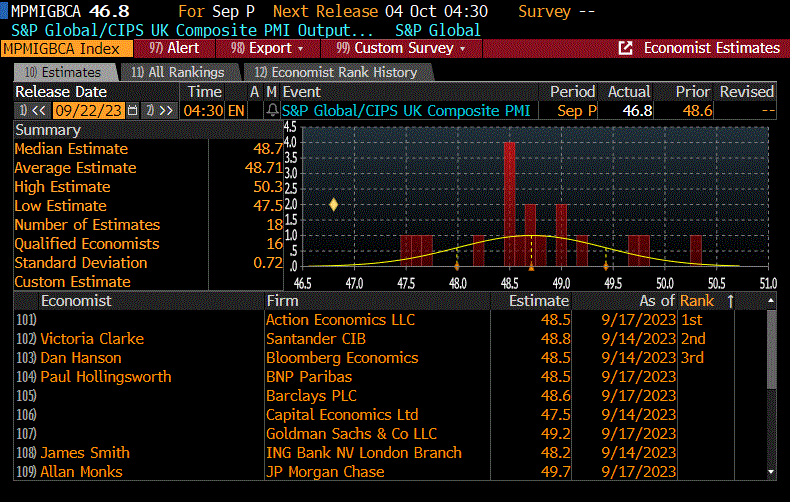
Task: Click the Rank column header
Action: point(697,301)
